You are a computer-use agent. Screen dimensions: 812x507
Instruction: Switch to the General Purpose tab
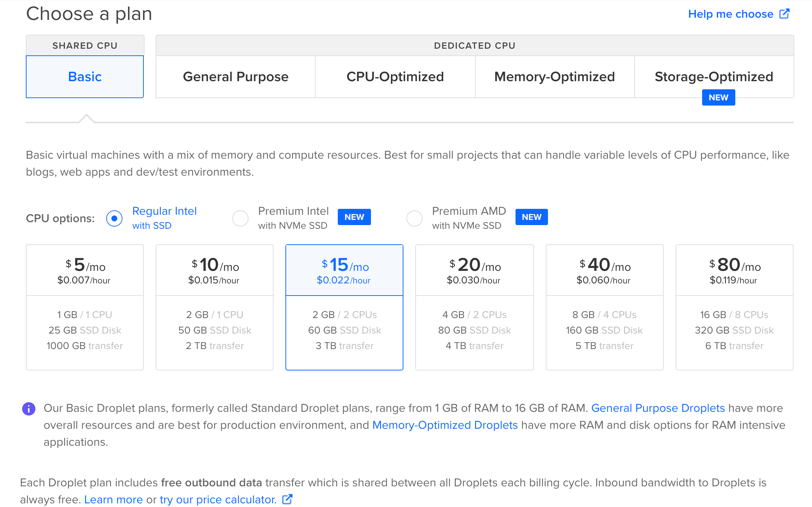pyautogui.click(x=236, y=76)
